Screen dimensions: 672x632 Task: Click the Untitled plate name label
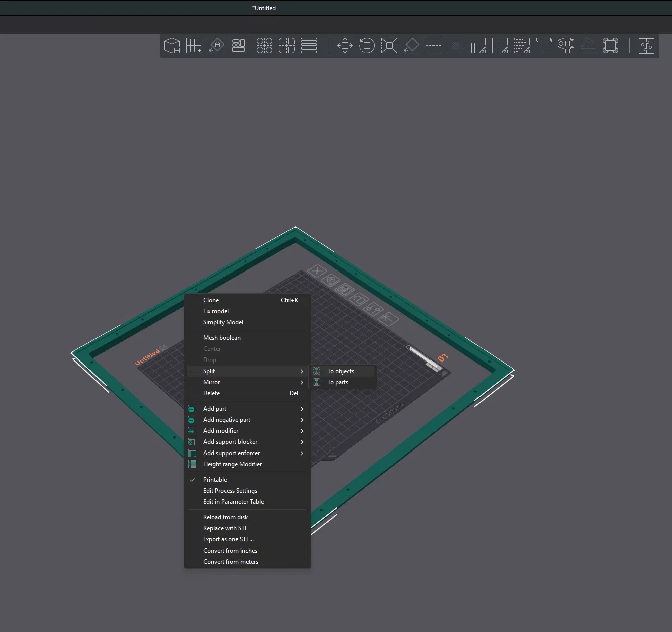point(147,357)
